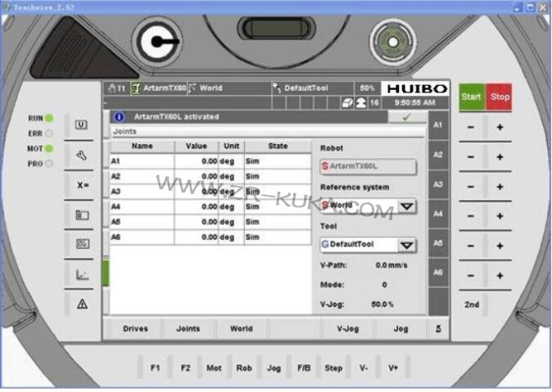Click the X= variable management icon

82,185
